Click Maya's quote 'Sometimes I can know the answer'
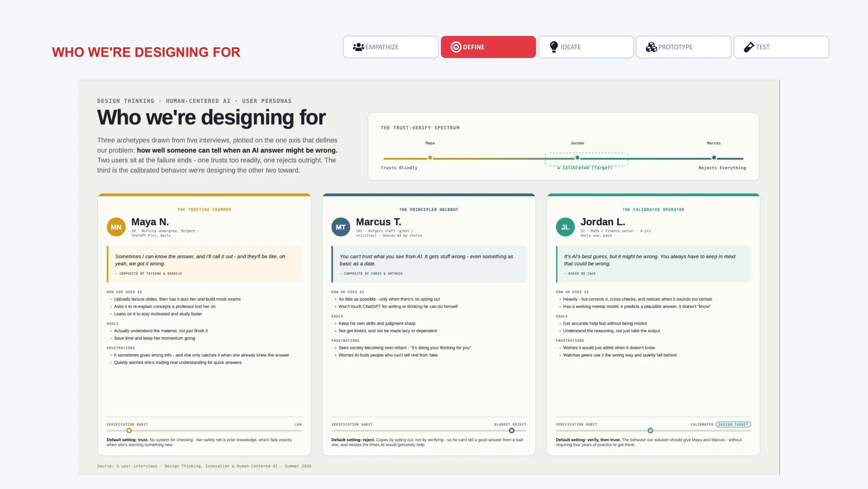Viewport: 868px width, 489px height. pos(200,260)
